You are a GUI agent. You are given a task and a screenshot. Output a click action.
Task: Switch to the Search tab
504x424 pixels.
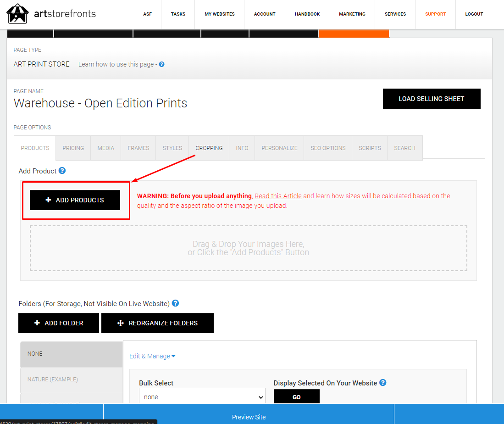click(x=404, y=148)
